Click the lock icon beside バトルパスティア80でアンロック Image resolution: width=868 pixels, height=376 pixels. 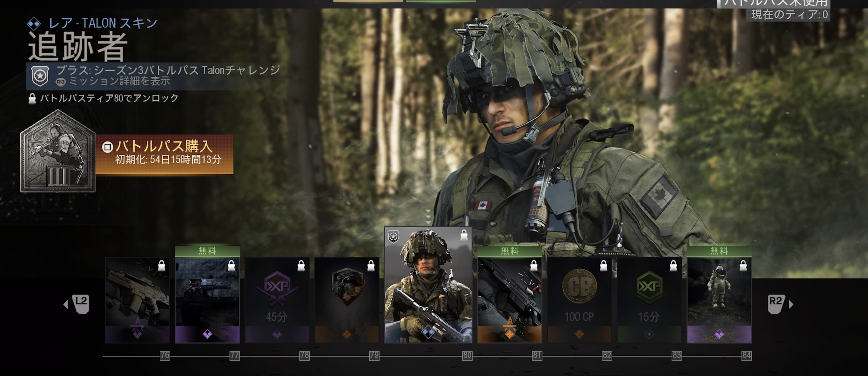click(32, 98)
